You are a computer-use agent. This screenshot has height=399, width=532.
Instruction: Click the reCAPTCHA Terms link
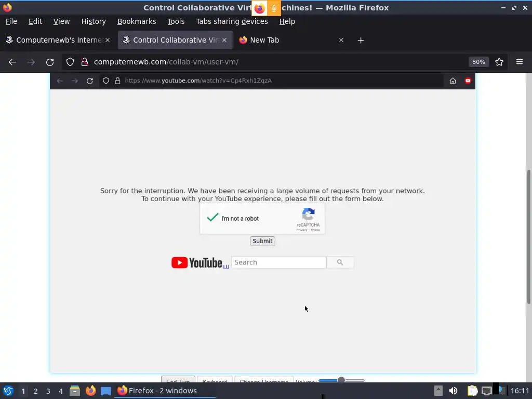tap(315, 230)
